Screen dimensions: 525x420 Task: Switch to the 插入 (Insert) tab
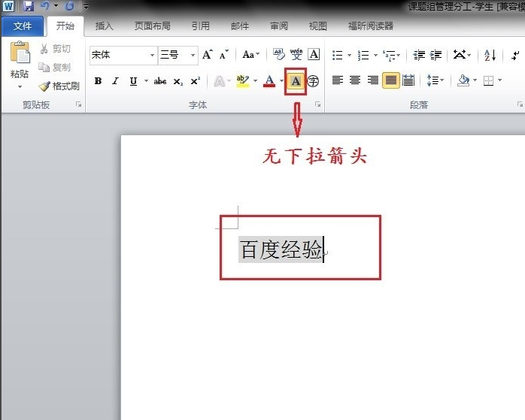pyautogui.click(x=104, y=26)
